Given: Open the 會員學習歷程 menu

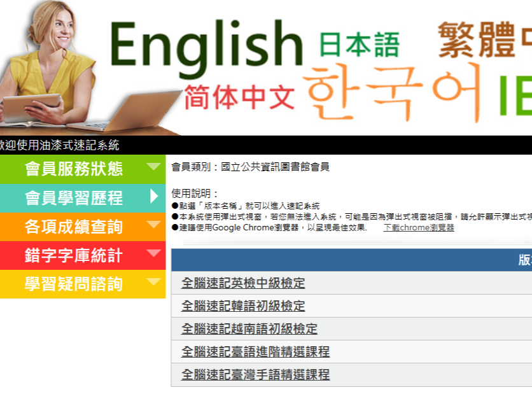Looking at the screenshot, I should (83, 198).
